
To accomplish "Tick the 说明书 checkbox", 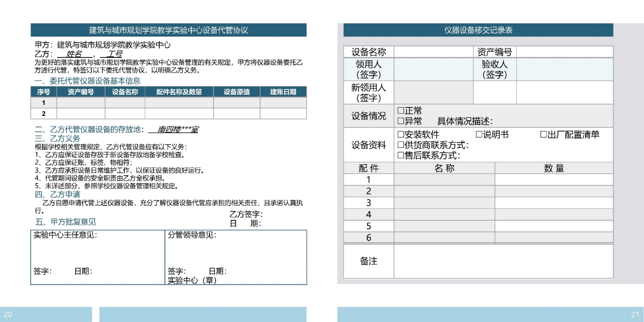I will [479, 135].
